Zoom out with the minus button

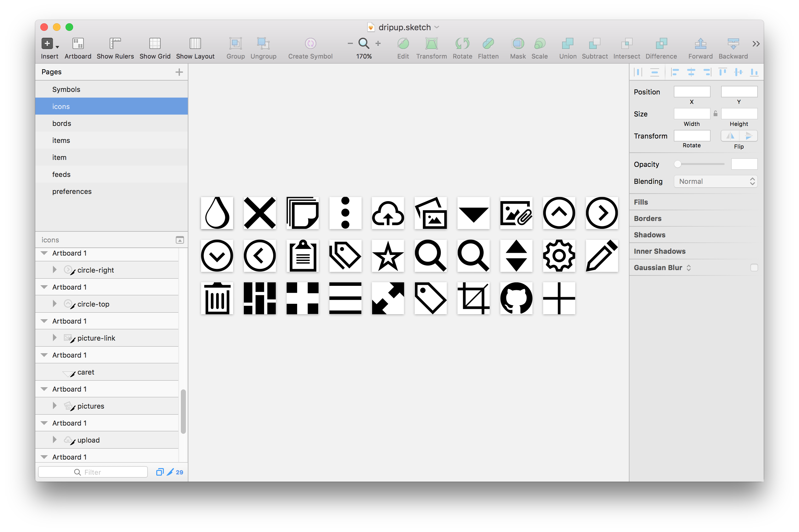pyautogui.click(x=350, y=43)
